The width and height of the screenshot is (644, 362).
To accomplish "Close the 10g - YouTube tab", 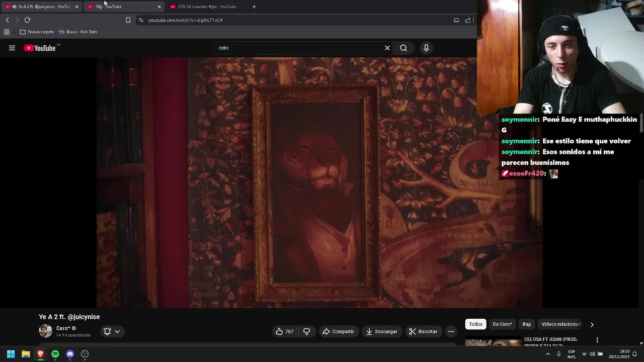I will pos(159,7).
